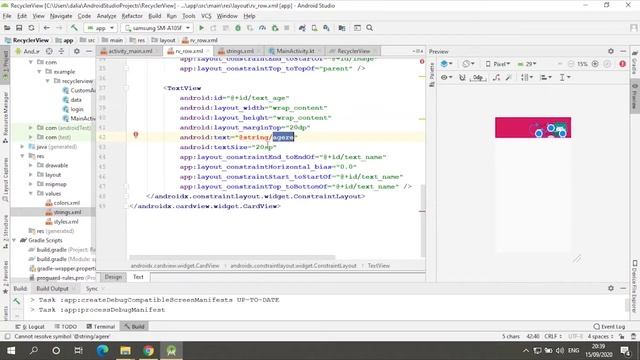Screen dimensions: 640x360
Task: Click the pink layout preview thumbnail
Action: pyautogui.click(x=533, y=127)
